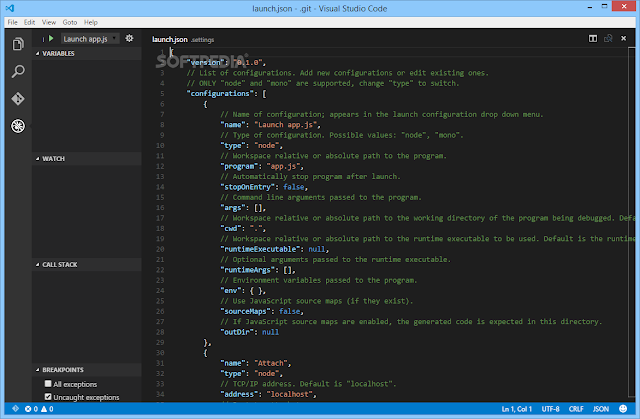Click the "sourceMaps" key text
This screenshot has width=640, height=419.
tap(246, 311)
